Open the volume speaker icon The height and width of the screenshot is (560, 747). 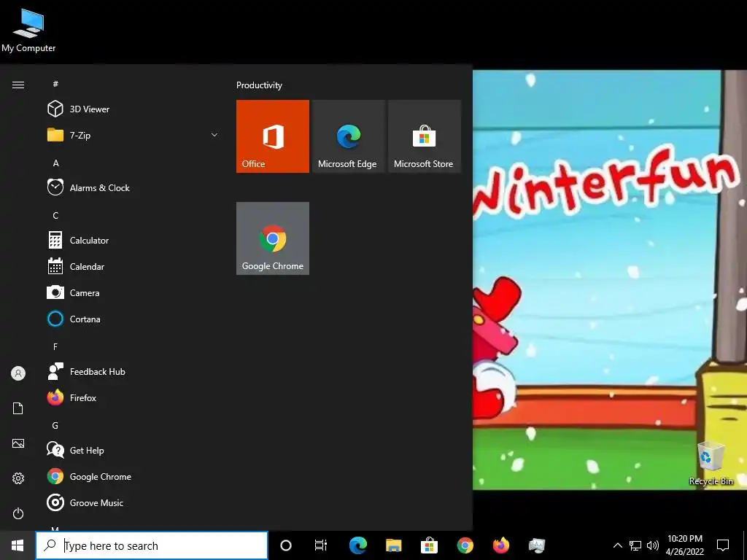pyautogui.click(x=653, y=545)
